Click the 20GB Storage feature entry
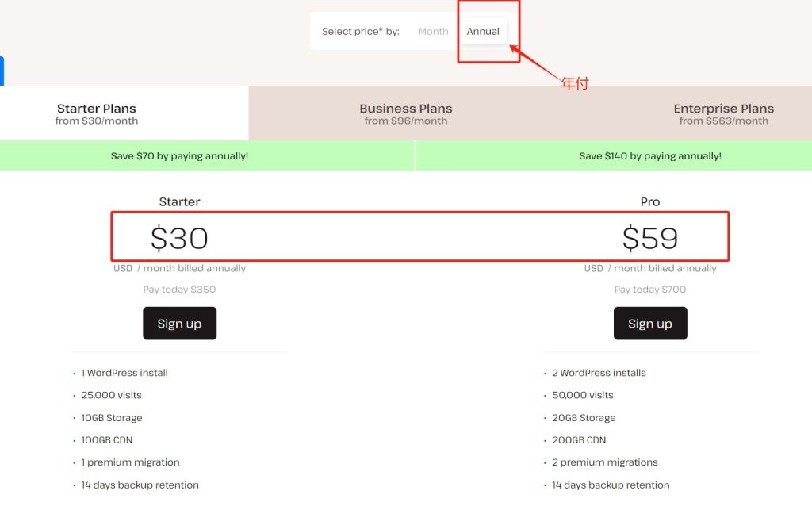The width and height of the screenshot is (812, 510). (x=583, y=417)
